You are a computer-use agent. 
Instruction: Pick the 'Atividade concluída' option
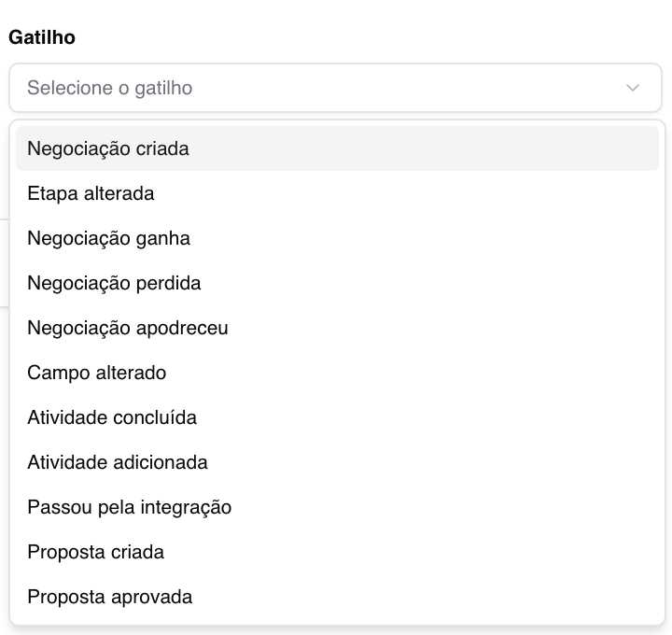coord(112,417)
